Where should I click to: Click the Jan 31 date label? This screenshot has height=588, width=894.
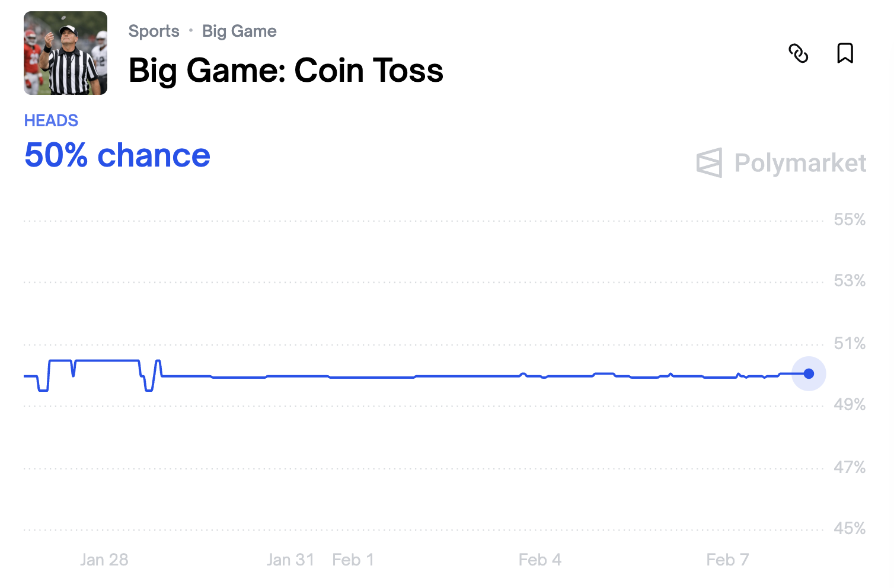(x=290, y=560)
